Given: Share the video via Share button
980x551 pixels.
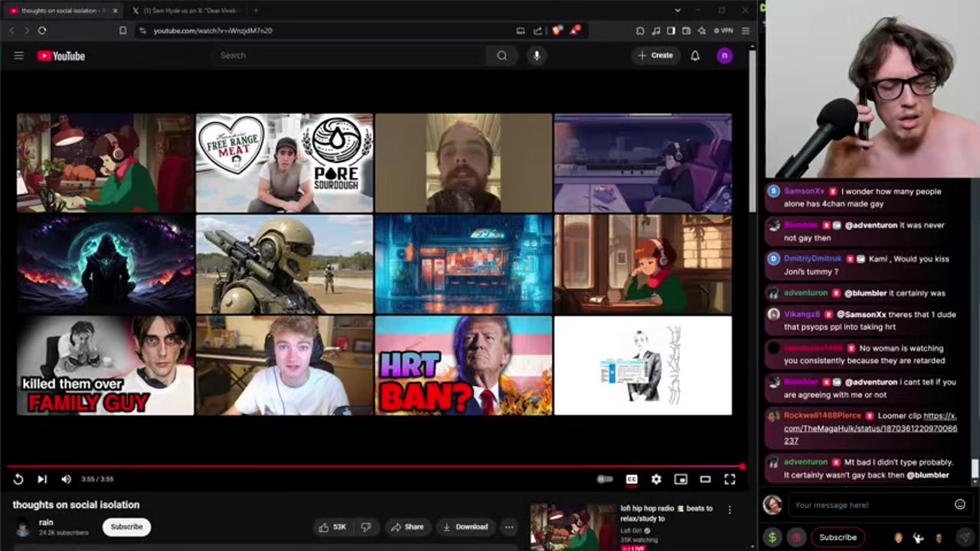Looking at the screenshot, I should [407, 527].
